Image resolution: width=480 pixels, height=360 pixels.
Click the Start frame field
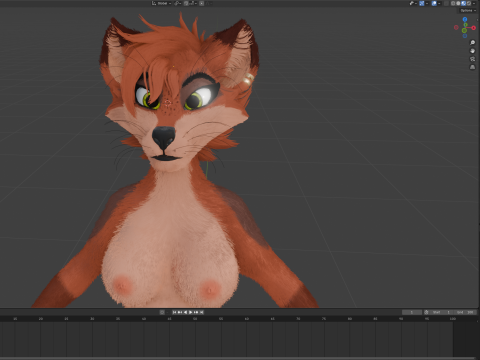tap(441, 312)
